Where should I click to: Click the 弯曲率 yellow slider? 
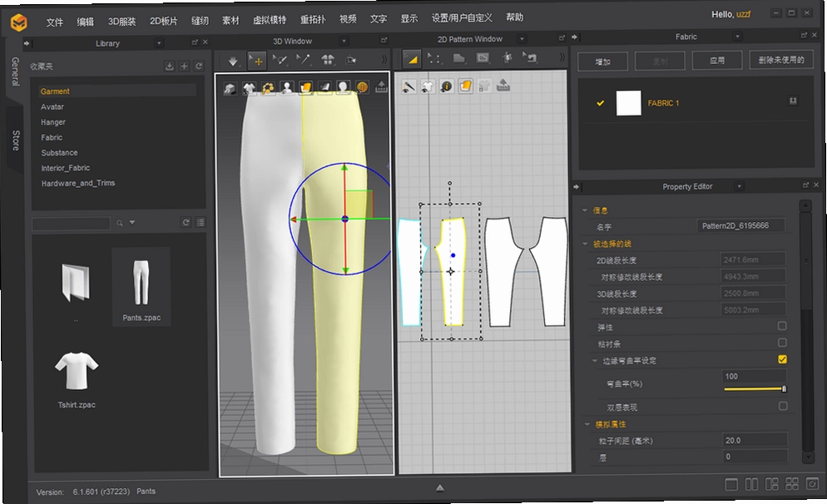755,389
